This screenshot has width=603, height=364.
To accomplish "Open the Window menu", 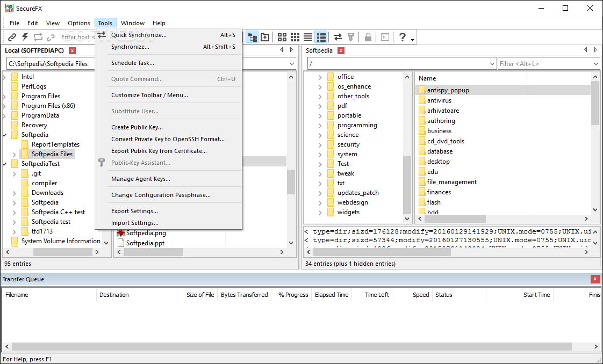I will pyautogui.click(x=133, y=23).
